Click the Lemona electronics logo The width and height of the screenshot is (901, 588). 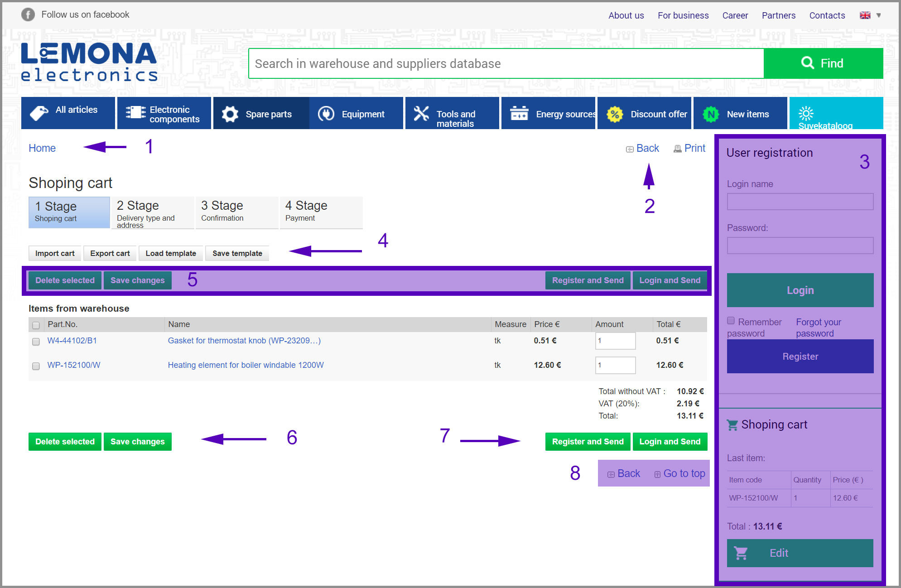(x=89, y=62)
